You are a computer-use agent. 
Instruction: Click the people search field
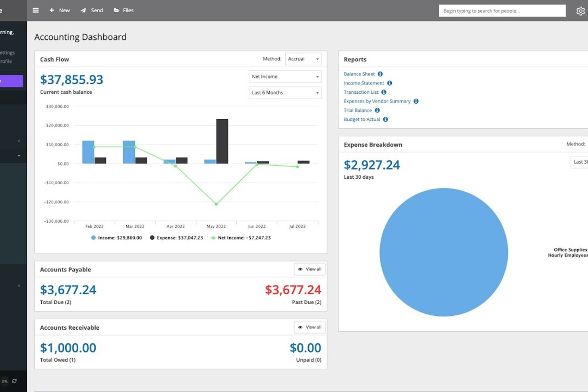[x=502, y=11]
